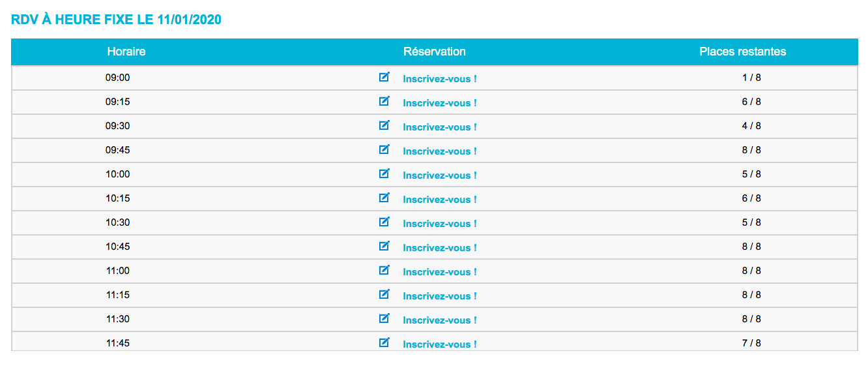Image resolution: width=868 pixels, height=366 pixels.
Task: Click the edit icon in the 09:30 row
Action: coord(384,125)
